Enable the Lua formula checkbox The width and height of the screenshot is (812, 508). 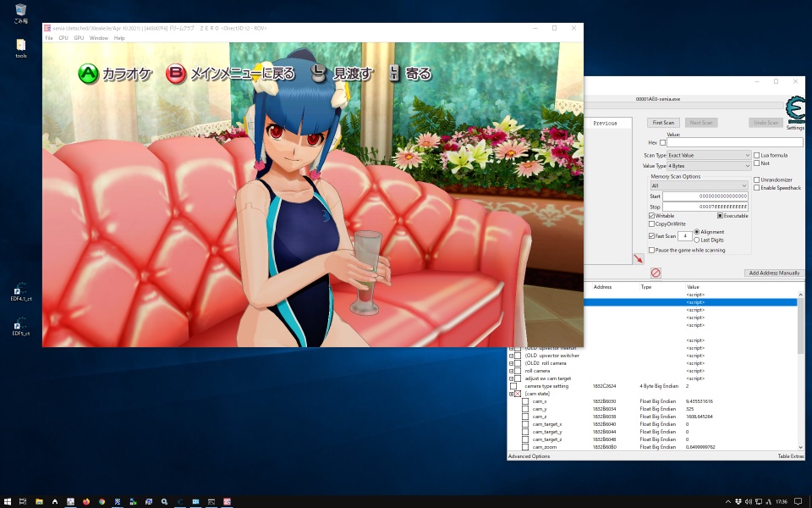pos(756,155)
